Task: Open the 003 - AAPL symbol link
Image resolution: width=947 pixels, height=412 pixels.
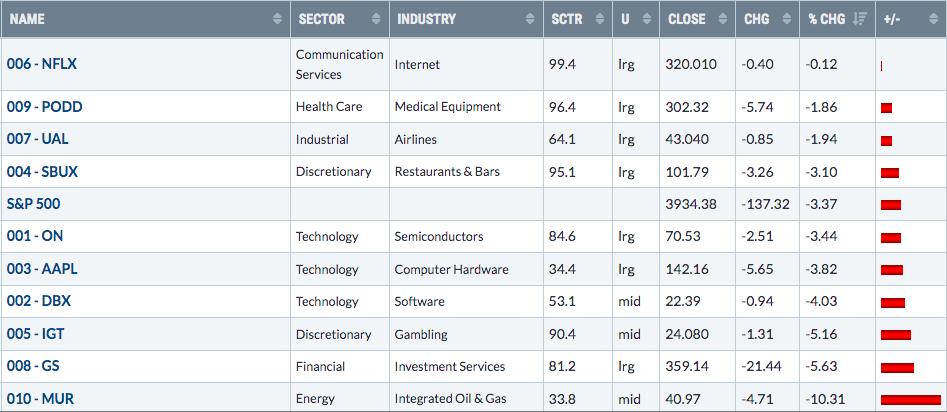Action: 42,269
